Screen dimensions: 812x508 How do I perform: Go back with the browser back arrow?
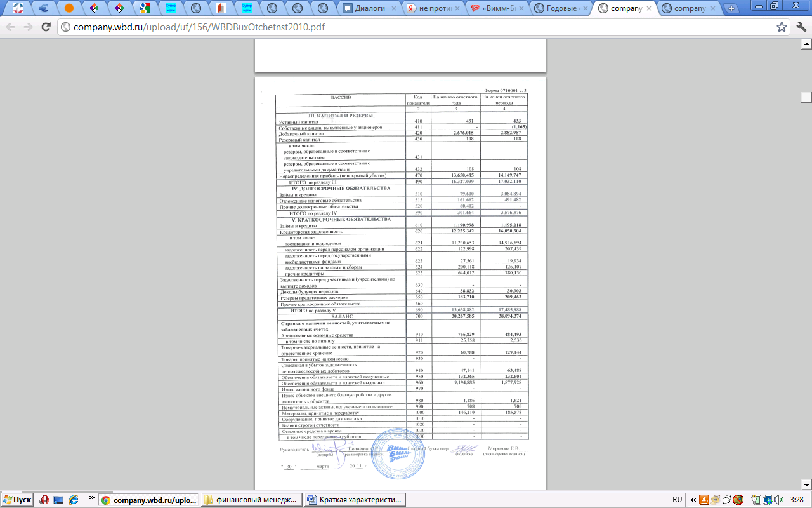(x=11, y=27)
